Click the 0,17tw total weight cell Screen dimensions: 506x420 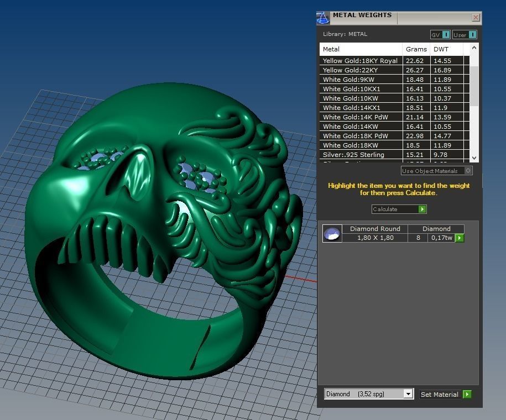pyautogui.click(x=441, y=238)
